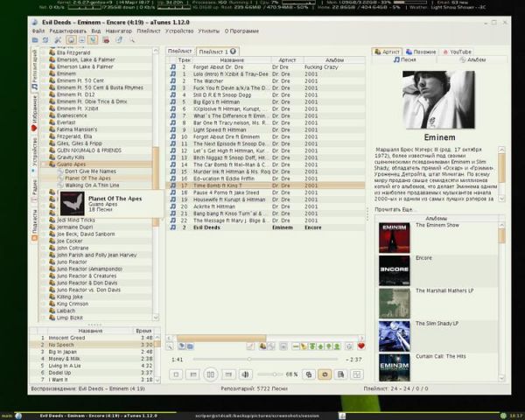Viewport: 525px width, 420px height.
Task: Toggle the highlighted repeat button
Action: point(325,374)
